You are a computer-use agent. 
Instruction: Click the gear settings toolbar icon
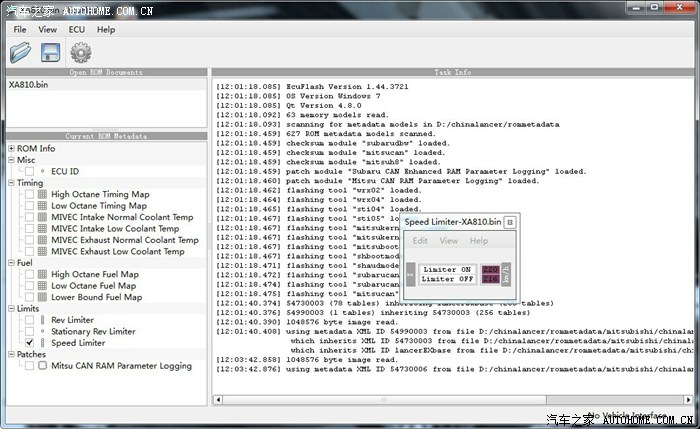[x=81, y=52]
